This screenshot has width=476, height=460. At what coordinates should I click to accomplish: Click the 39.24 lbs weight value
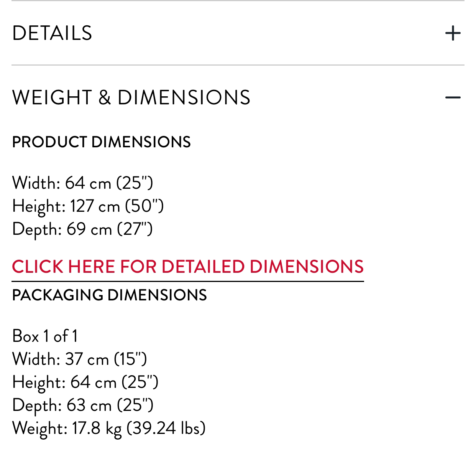166,428
